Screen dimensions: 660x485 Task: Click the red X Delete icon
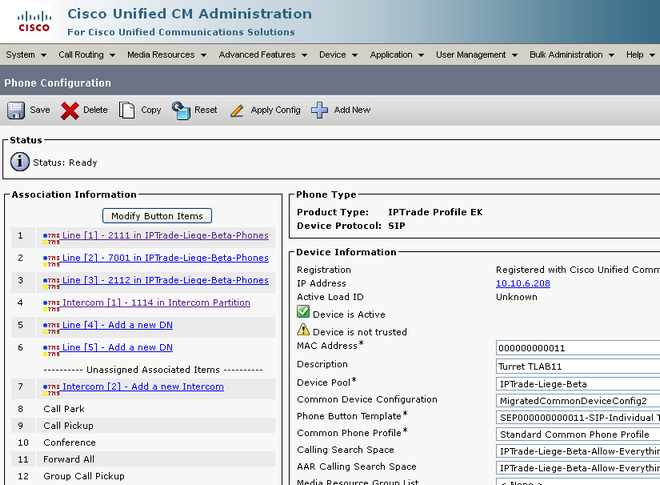69,111
